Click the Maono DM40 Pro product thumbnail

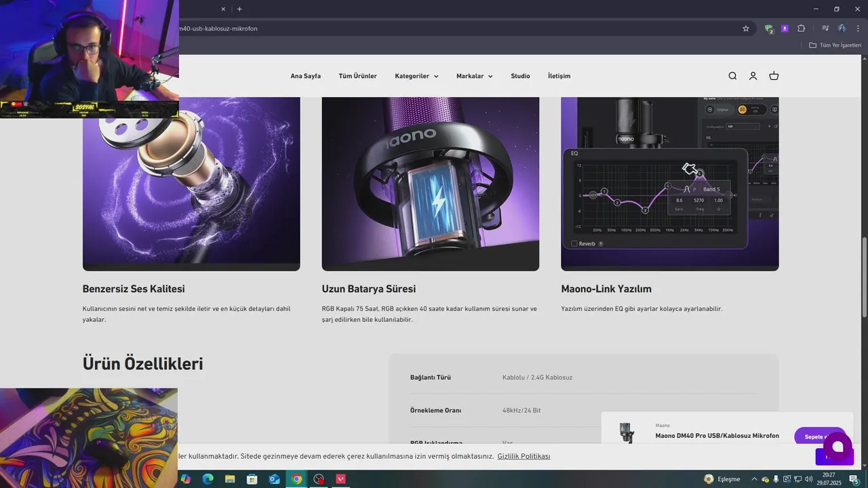click(626, 432)
